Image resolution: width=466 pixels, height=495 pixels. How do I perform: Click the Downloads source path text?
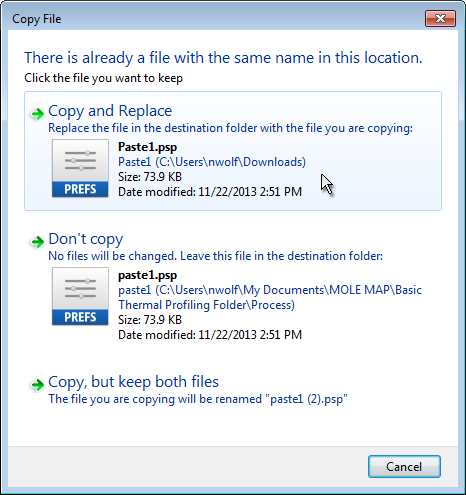click(x=212, y=162)
